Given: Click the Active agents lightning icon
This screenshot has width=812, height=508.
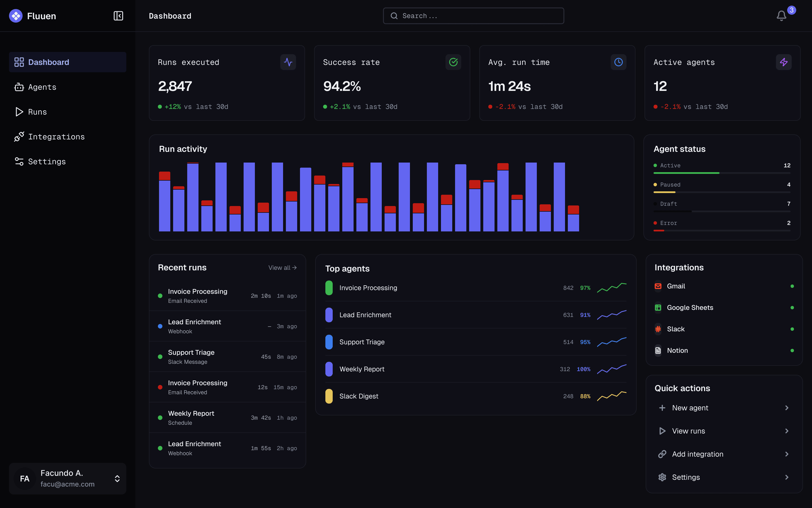Looking at the screenshot, I should click(x=784, y=62).
